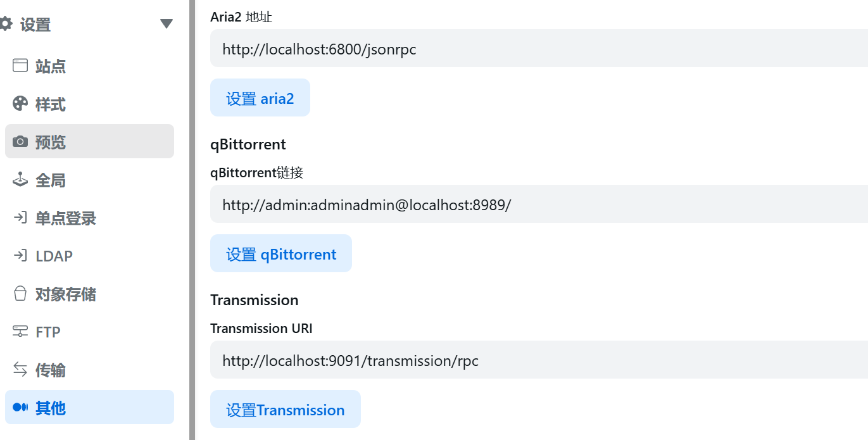Click the 全局 joystick icon

(20, 180)
